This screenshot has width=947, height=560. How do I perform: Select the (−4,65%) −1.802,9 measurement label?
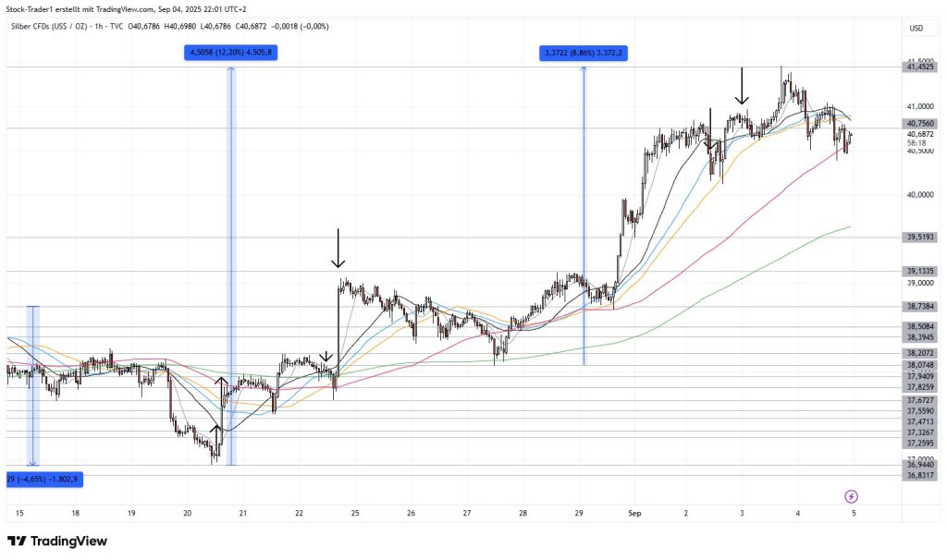coord(44,479)
